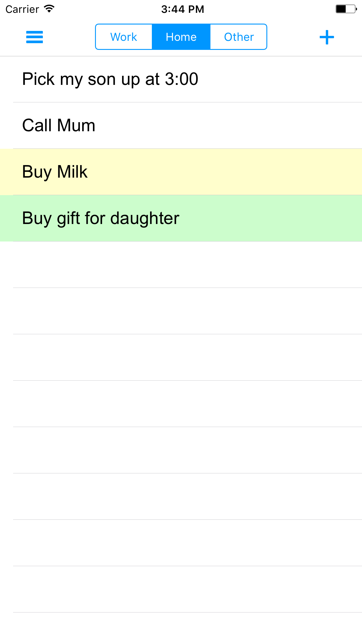Tap the battery indicator icon
Viewport: 362px width, 644px height.
tap(346, 9)
